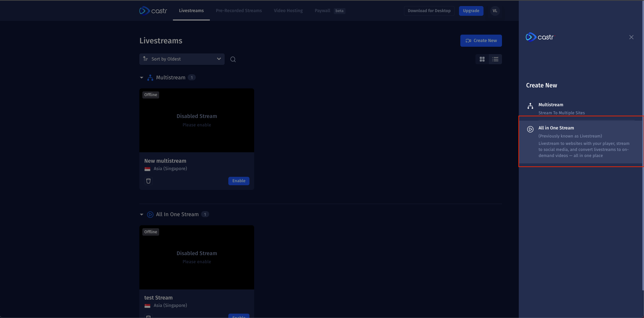This screenshot has width=644, height=318.
Task: Delete the New multistream with trash icon
Action: point(148,181)
